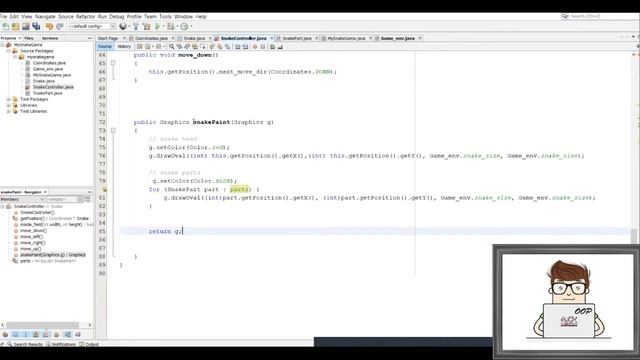Click the editor Find Selection magnifier icon

171,47
